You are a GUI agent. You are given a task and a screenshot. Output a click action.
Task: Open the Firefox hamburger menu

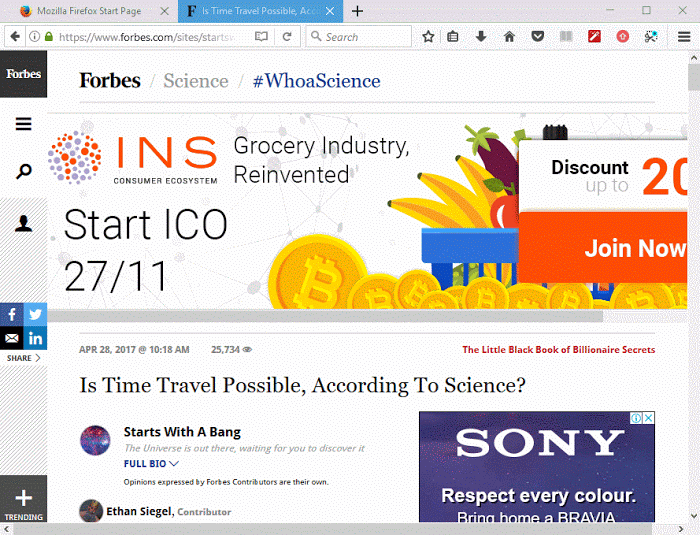684,37
